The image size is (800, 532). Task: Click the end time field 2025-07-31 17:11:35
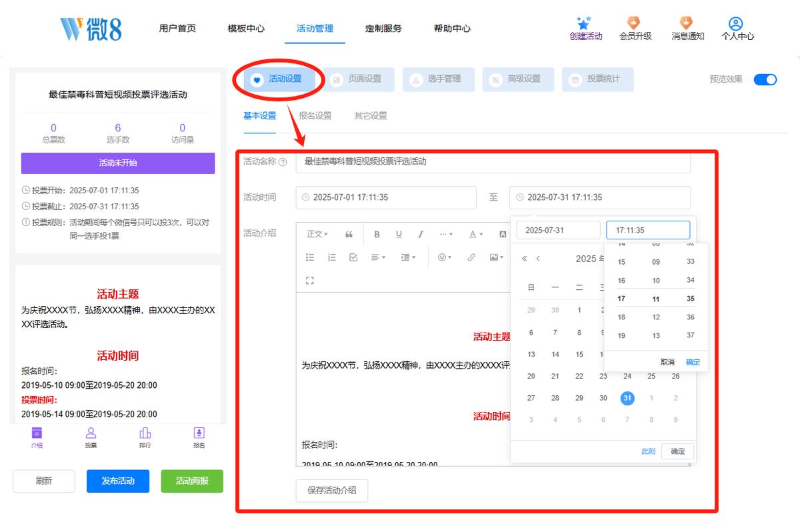pos(600,197)
